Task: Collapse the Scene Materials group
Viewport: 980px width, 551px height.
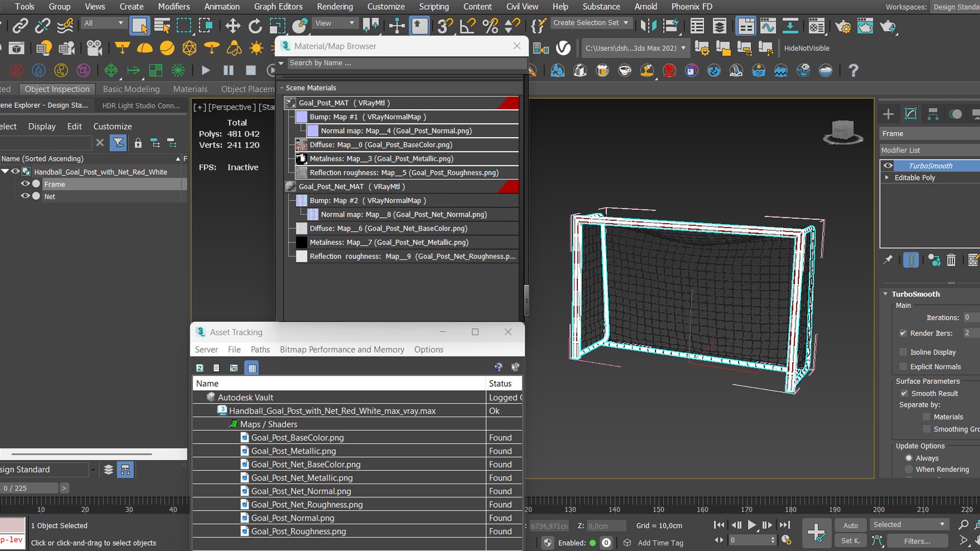Action: click(281, 88)
